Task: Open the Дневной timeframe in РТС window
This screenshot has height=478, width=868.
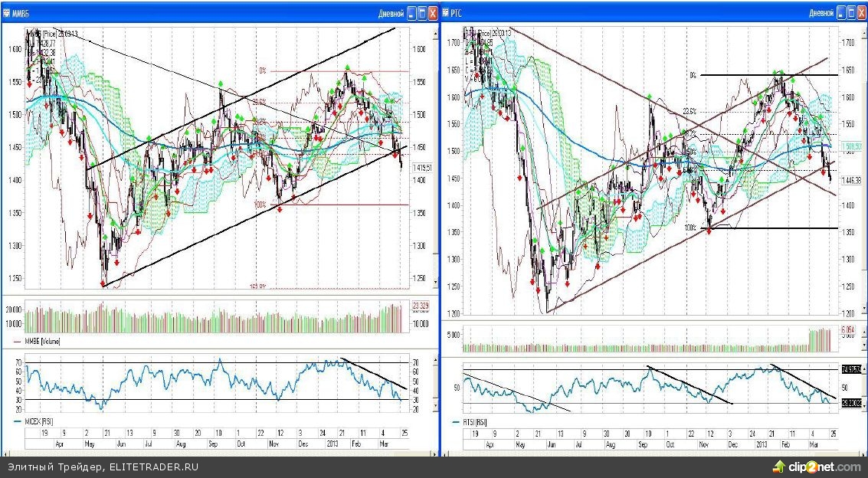Action: point(821,13)
